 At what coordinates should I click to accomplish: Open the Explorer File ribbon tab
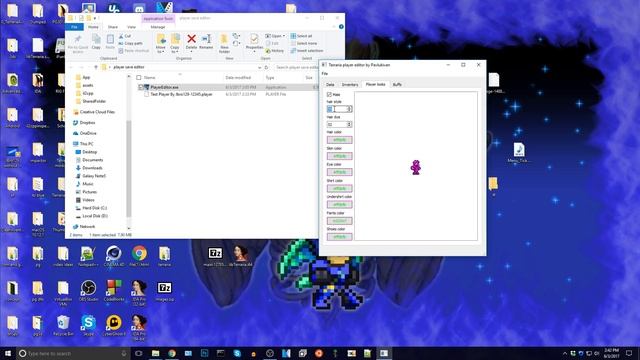[74, 27]
